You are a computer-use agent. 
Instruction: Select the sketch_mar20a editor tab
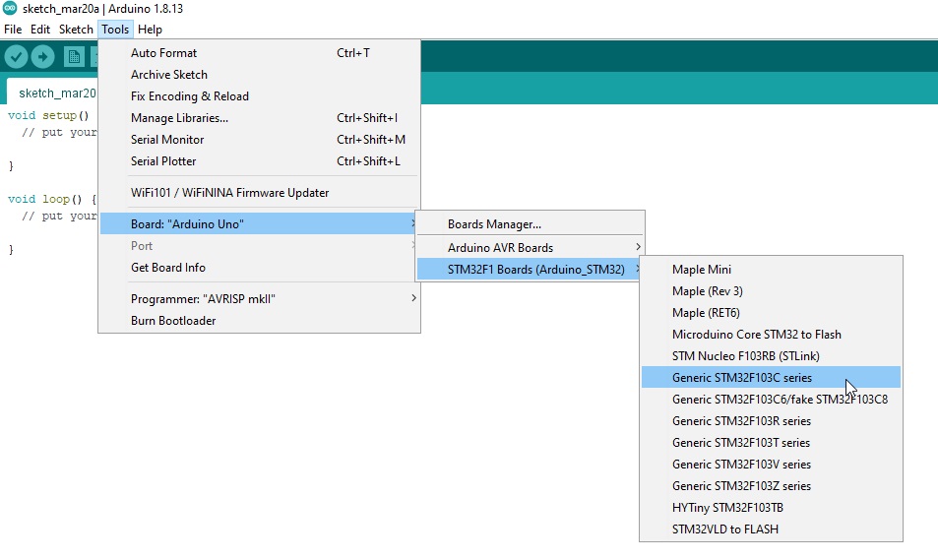[x=52, y=93]
